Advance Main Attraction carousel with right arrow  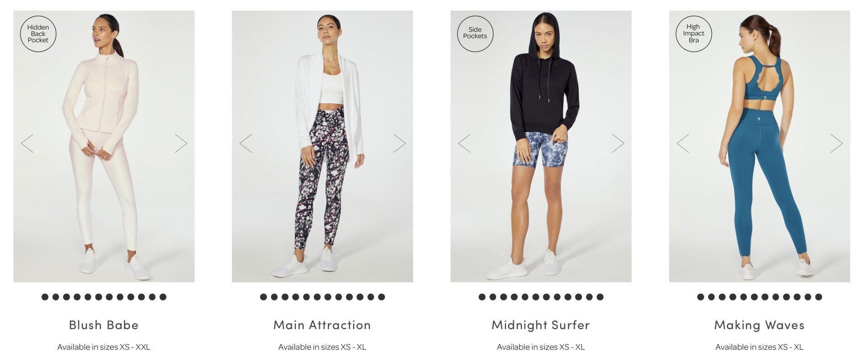400,143
